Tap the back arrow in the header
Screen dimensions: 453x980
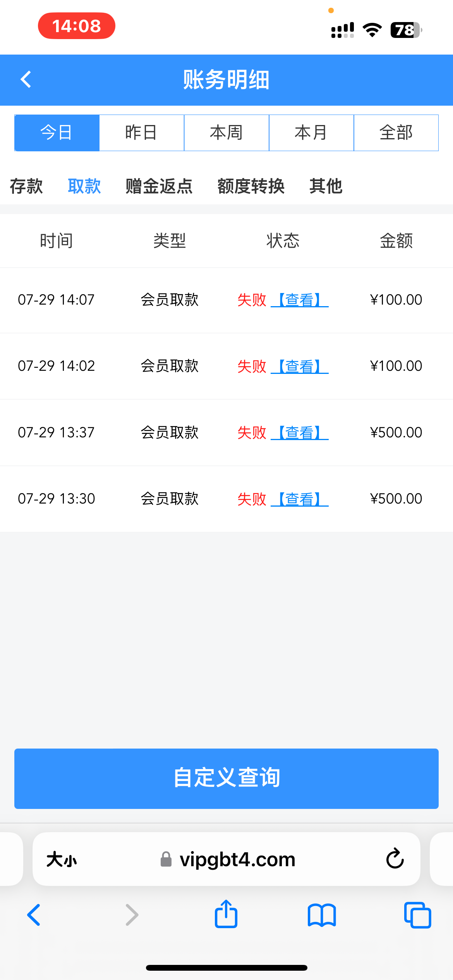(x=26, y=80)
